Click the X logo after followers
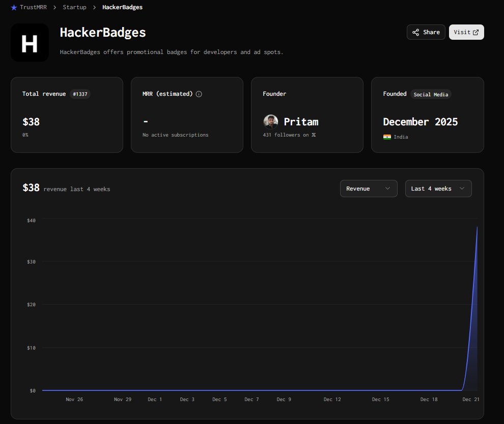 (x=314, y=135)
